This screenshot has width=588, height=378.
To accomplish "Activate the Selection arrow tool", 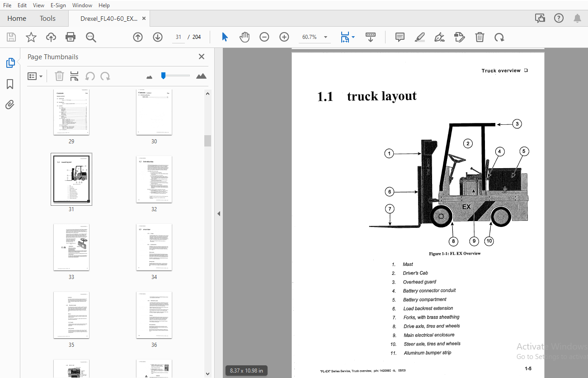I will [x=225, y=37].
